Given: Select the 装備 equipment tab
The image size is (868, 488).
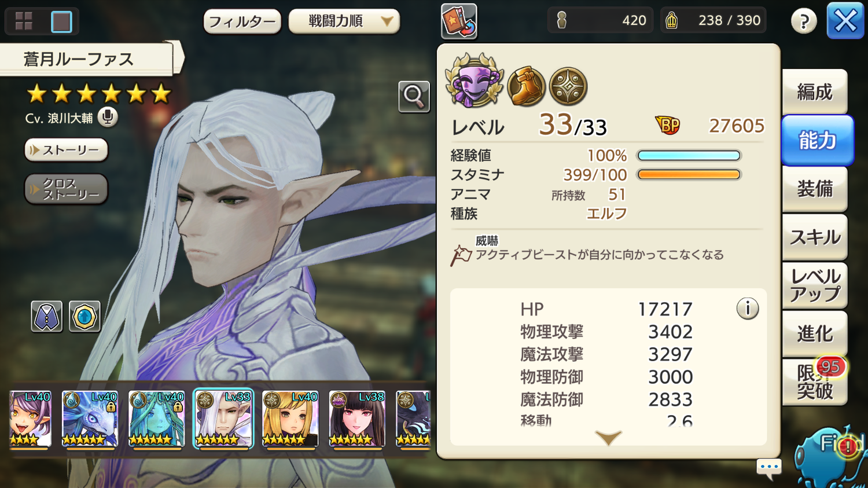Looking at the screenshot, I should click(815, 189).
